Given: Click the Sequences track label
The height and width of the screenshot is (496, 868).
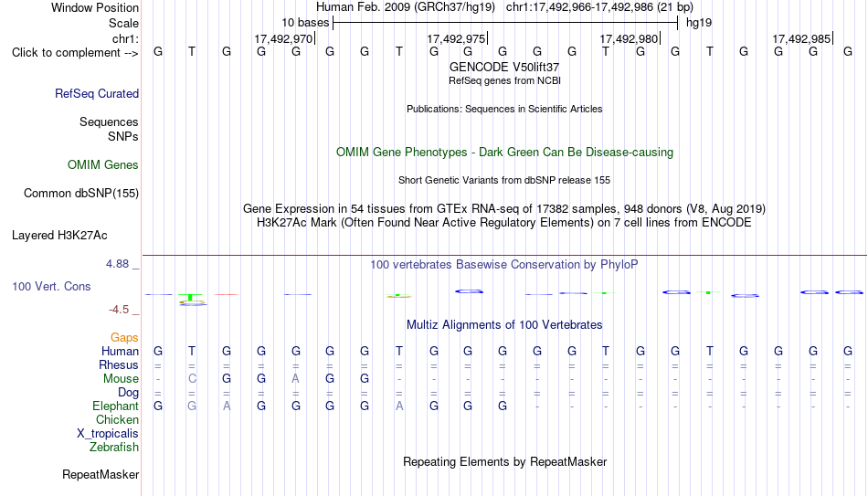Looking at the screenshot, I should point(109,121).
